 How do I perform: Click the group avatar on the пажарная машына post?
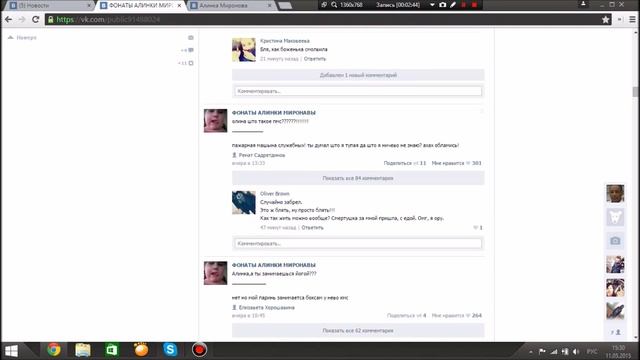point(215,121)
